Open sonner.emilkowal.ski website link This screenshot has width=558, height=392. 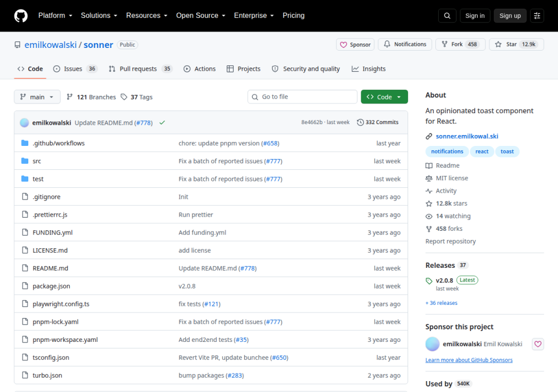point(467,136)
